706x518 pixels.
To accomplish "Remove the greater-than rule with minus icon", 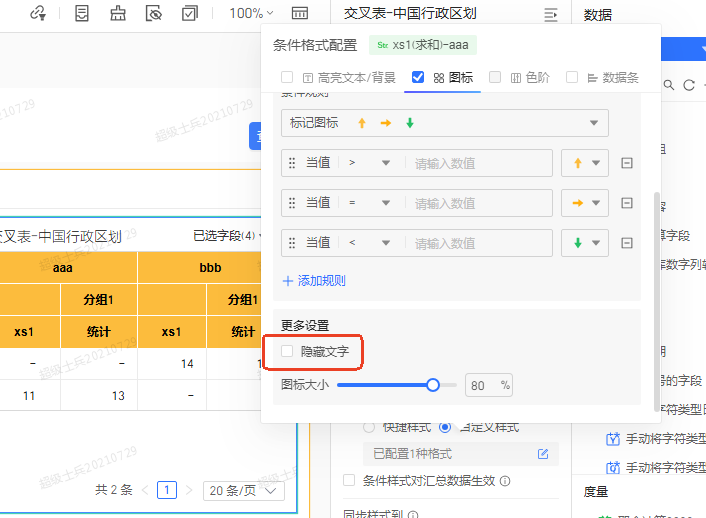I will click(627, 163).
